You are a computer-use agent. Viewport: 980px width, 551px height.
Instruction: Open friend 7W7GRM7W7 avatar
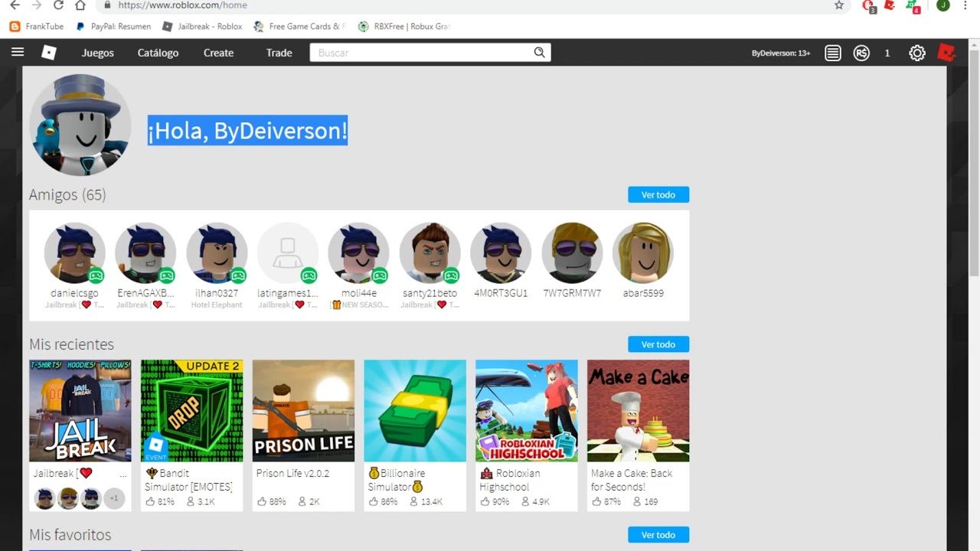tap(572, 253)
